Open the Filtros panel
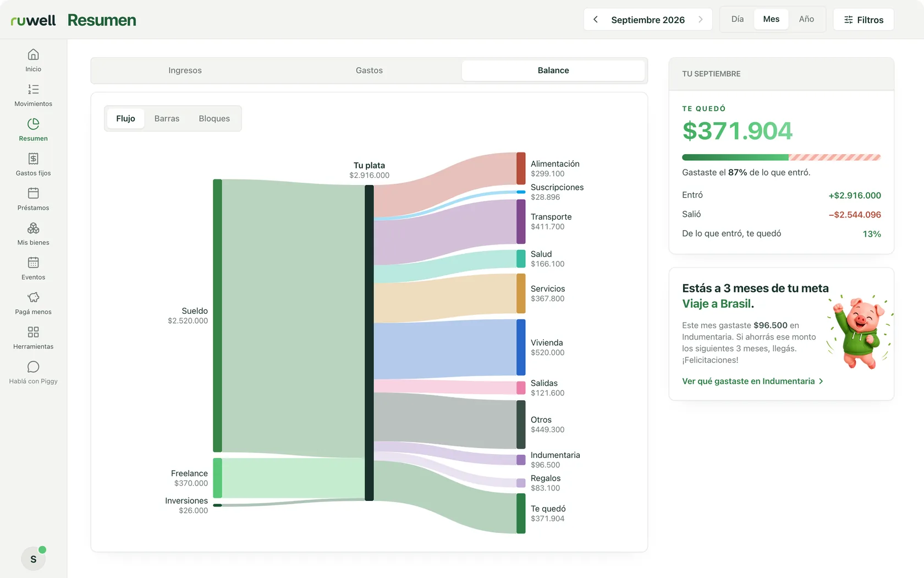Screen dimensions: 924x578 coord(864,19)
